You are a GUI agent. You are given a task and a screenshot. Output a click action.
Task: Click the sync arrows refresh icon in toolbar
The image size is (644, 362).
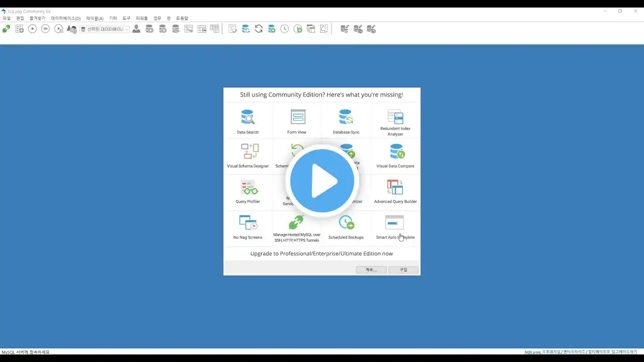[259, 29]
